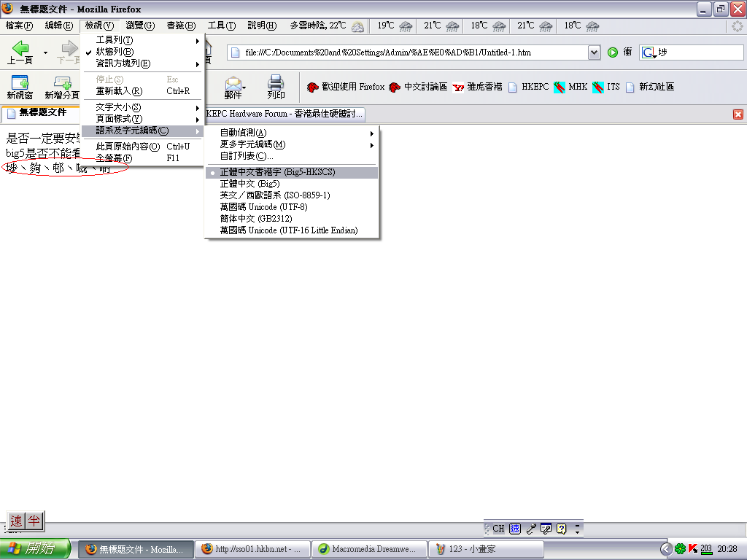This screenshot has height=560, width=747.
Task: Select Big5-HKSCS encoding radio option
Action: coord(277,172)
